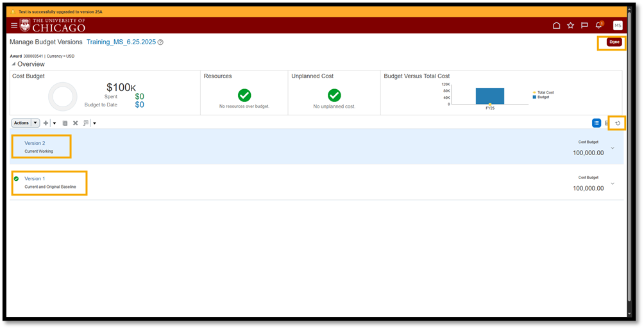Image resolution: width=644 pixels, height=329 pixels.
Task: Expand Version 2 row details chevron
Action: 613,148
